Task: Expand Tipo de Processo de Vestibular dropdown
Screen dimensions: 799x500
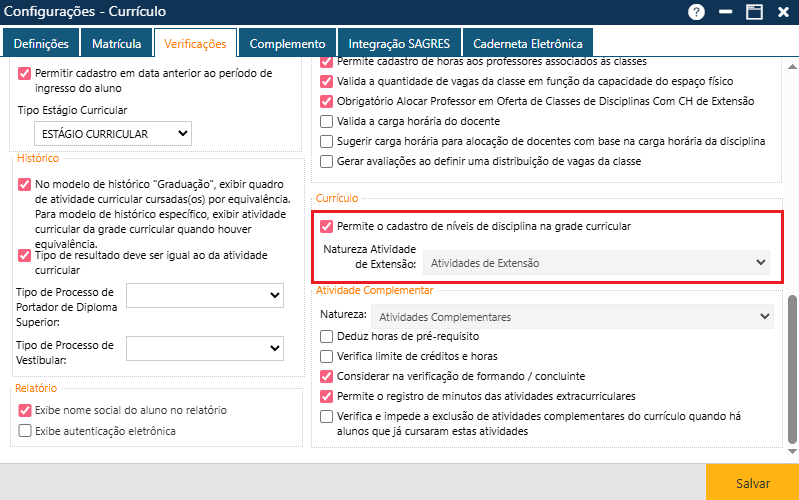Action: click(x=205, y=348)
